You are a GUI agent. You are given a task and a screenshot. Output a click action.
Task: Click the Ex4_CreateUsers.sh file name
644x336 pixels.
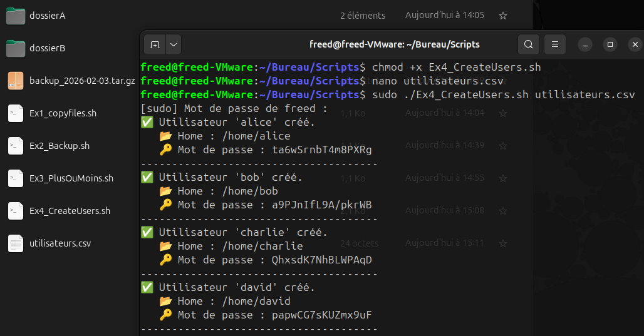(x=70, y=211)
